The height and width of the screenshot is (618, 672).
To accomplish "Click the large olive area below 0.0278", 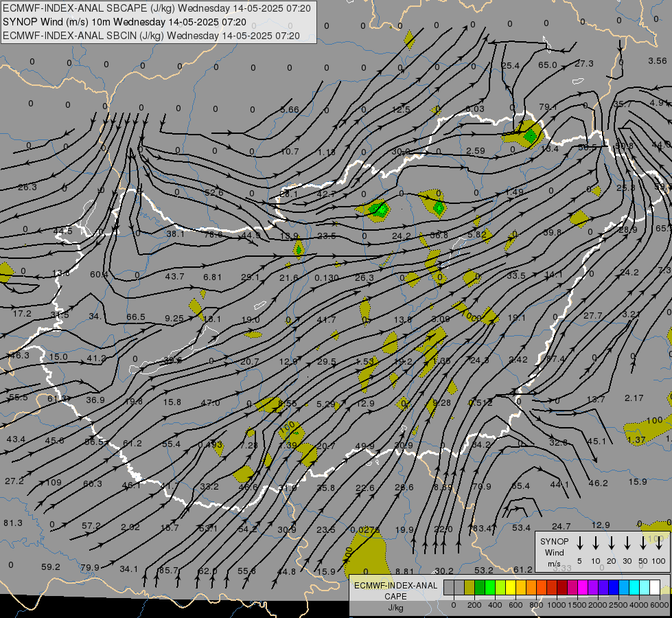I will pyautogui.click(x=367, y=558).
